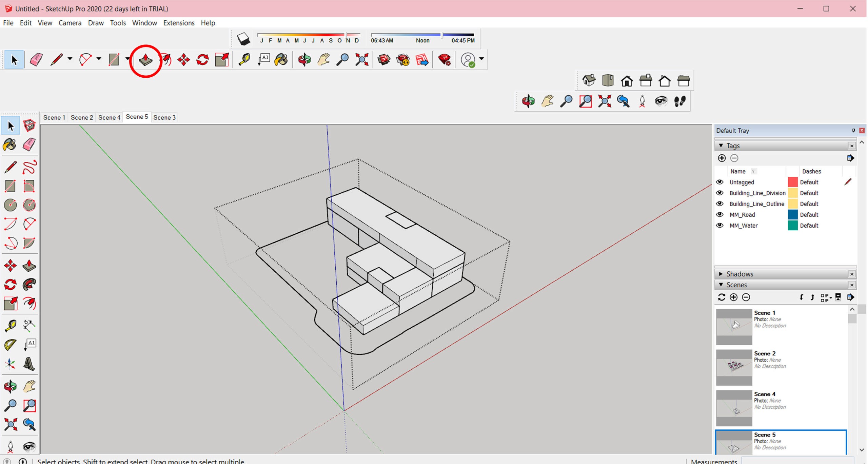Expand the Shadows panel
Image resolution: width=868 pixels, height=464 pixels.
coord(721,274)
